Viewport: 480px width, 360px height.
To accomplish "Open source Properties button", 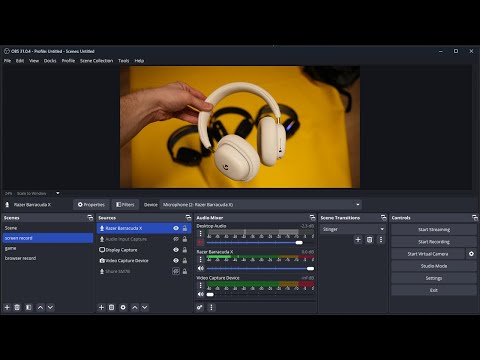I will point(91,205).
